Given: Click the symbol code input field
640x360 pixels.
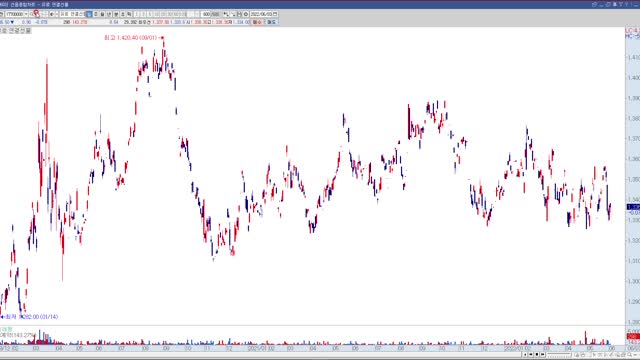Looking at the screenshot, I should pos(14,14).
